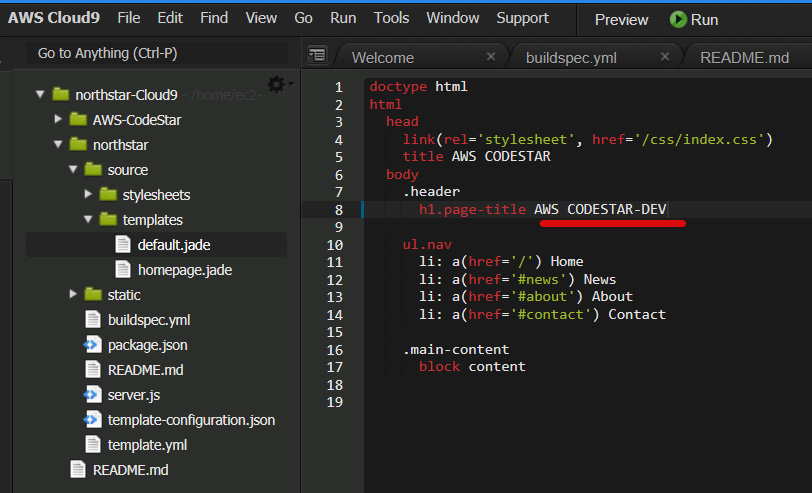Close the buildspec.yml tab
812x493 pixels.
[x=665, y=56]
